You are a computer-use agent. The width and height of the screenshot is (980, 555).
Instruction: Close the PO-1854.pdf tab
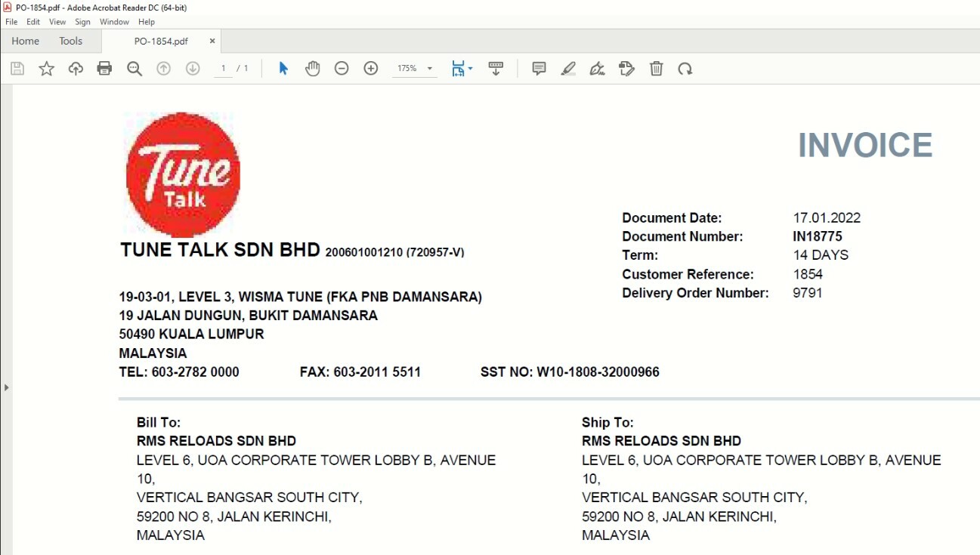coord(212,42)
